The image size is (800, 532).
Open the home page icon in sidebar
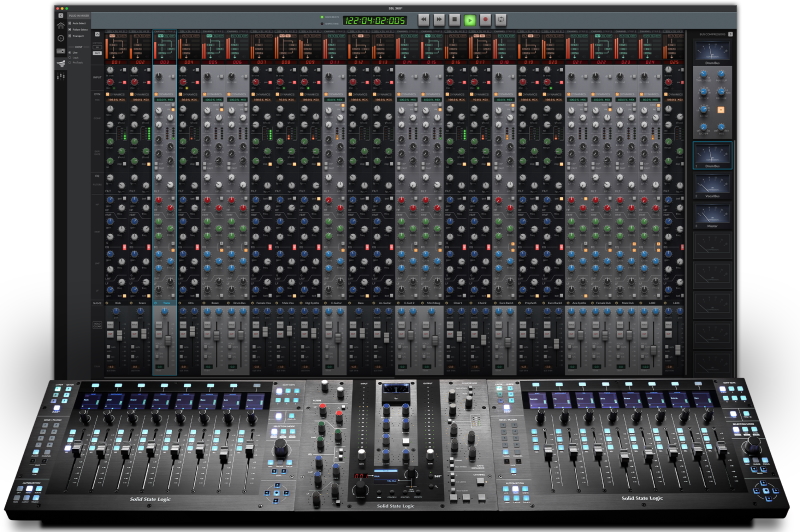point(61,26)
